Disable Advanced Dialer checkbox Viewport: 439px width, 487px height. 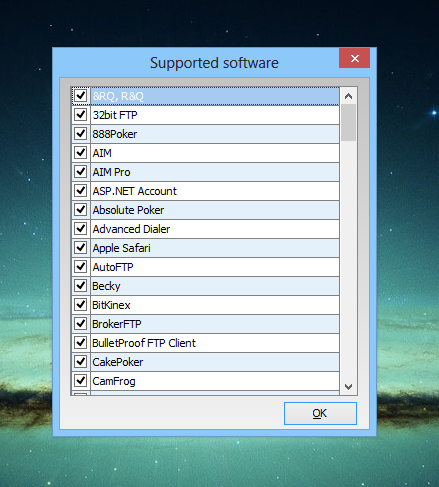coord(80,229)
